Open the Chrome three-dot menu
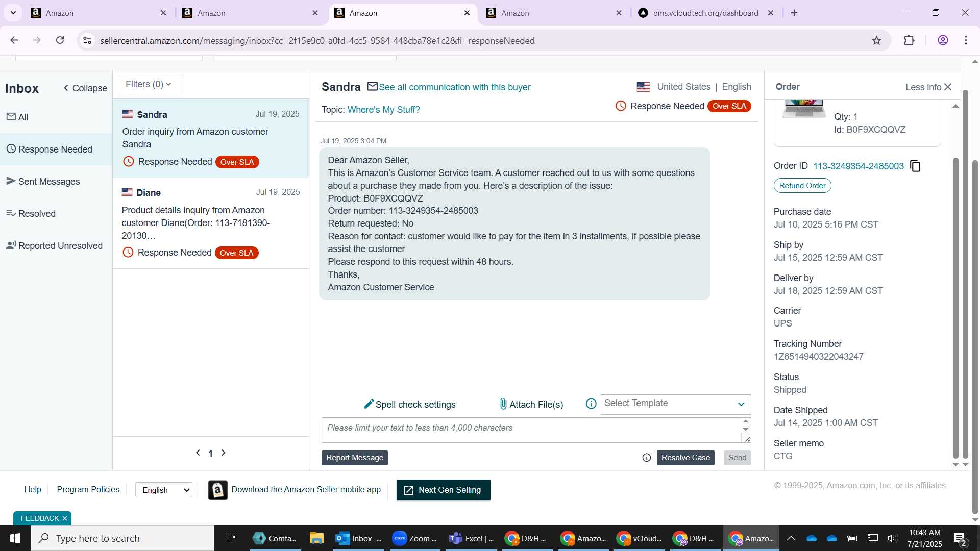 966,40
